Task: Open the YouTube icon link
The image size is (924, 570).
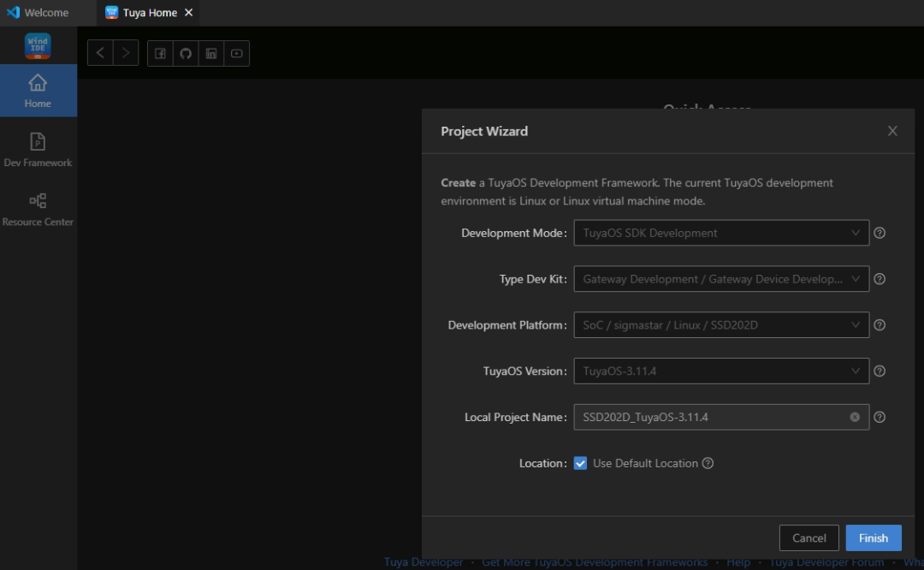Action: click(x=237, y=53)
